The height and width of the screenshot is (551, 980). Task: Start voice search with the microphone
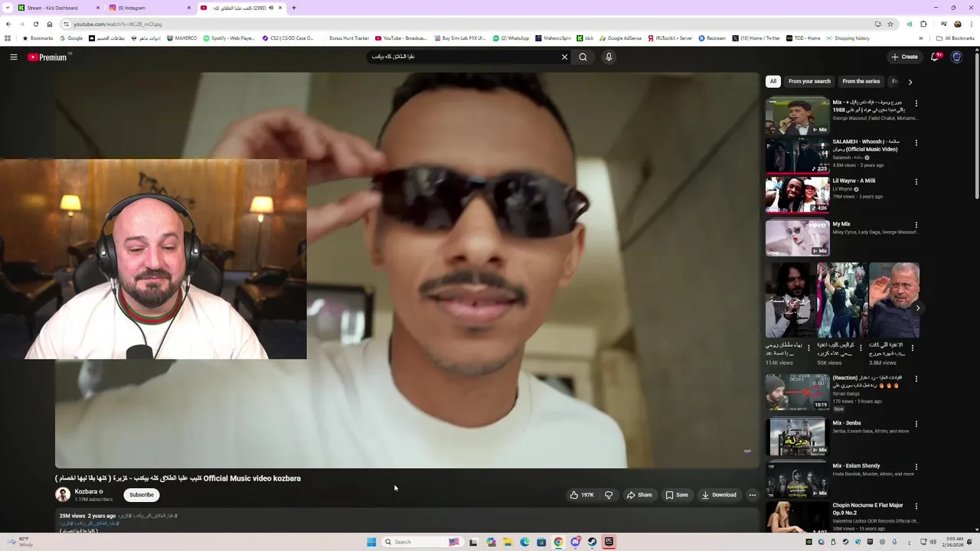pos(609,57)
